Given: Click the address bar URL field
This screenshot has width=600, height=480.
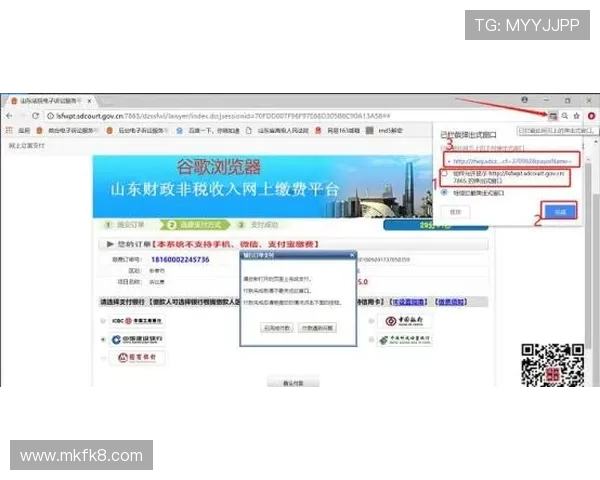Looking at the screenshot, I should coord(295,116).
